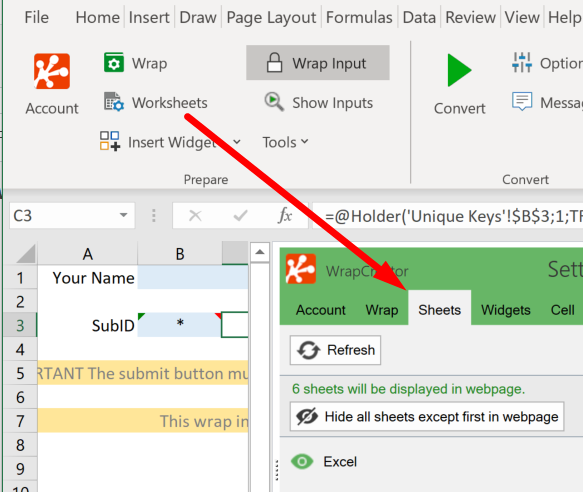Open the Options sliders icon
The image size is (583, 492).
pos(522,62)
